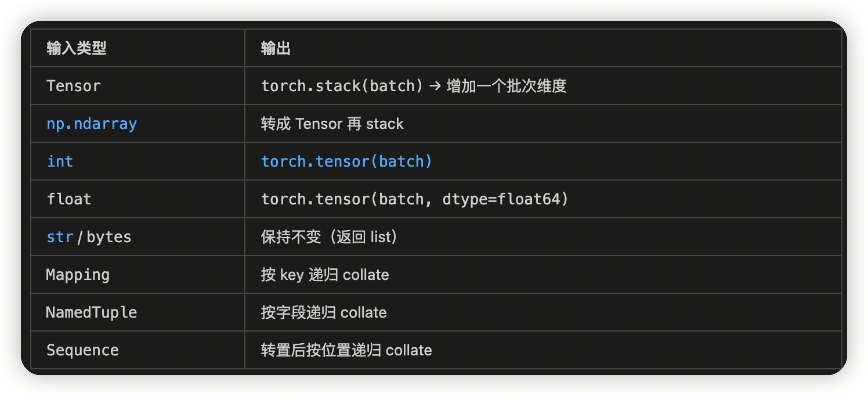The height and width of the screenshot is (396, 868).
Task: Select the NamedTuple cell
Action: [92, 312]
